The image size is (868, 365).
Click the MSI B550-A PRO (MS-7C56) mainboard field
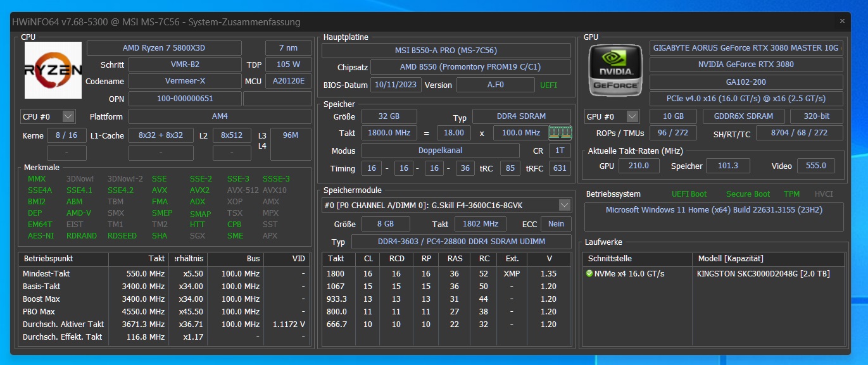(445, 51)
